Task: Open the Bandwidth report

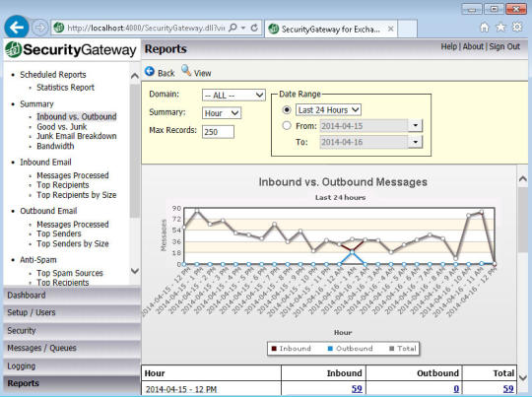Action: [x=55, y=146]
